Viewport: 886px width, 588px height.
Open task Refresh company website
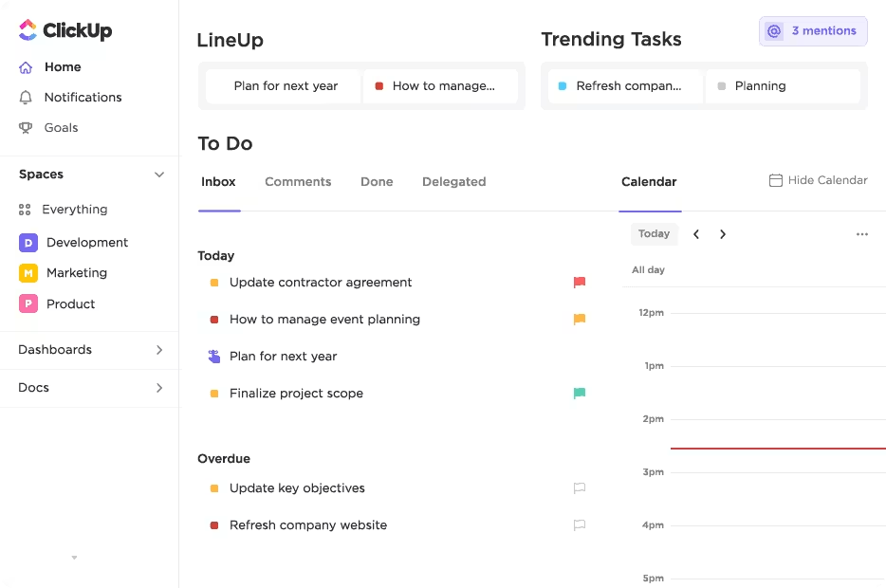[x=308, y=525]
